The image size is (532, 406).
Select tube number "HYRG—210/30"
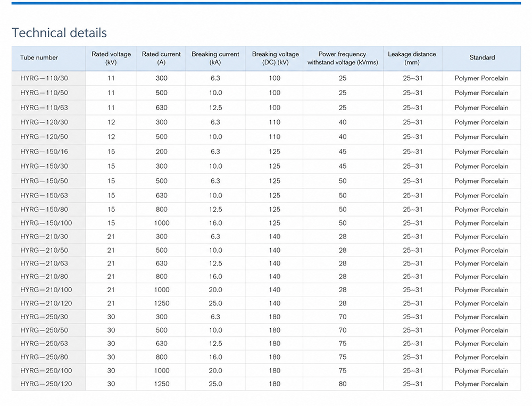(44, 237)
